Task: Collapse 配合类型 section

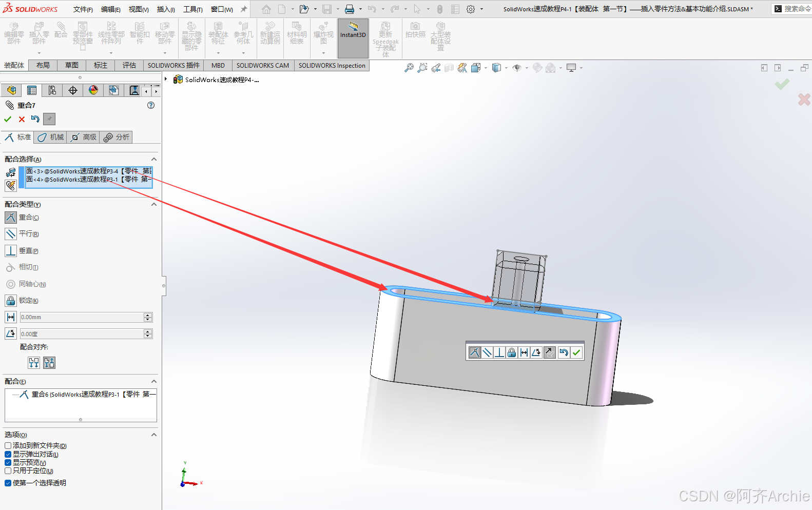Action: click(x=153, y=204)
